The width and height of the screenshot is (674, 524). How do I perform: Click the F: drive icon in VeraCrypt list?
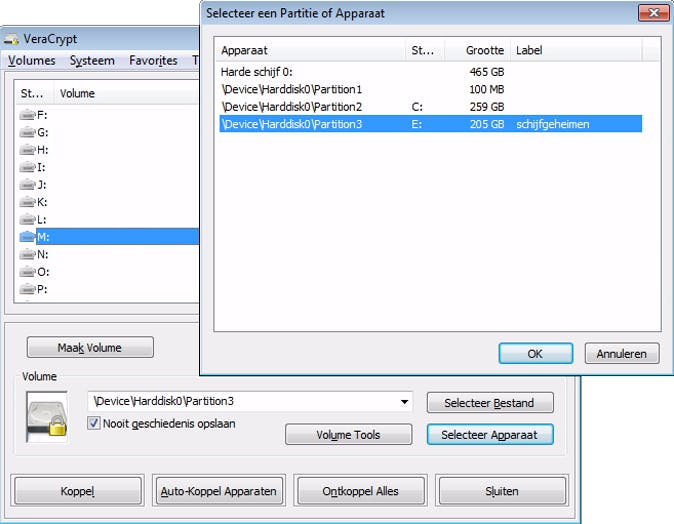click(27, 115)
